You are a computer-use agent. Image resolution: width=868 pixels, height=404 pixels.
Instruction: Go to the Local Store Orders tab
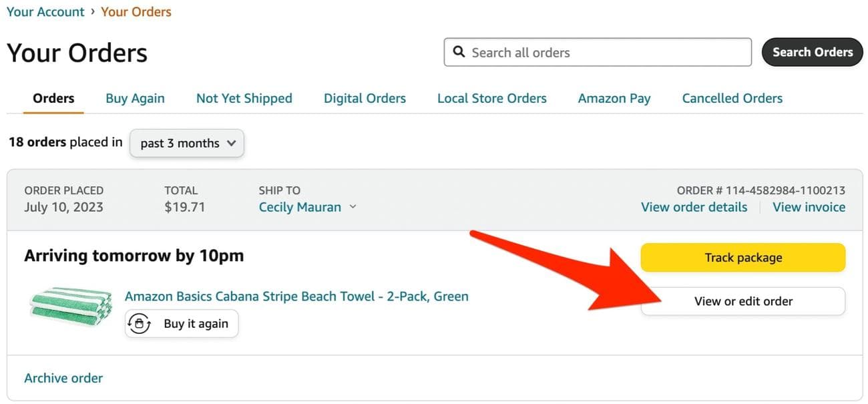click(491, 98)
